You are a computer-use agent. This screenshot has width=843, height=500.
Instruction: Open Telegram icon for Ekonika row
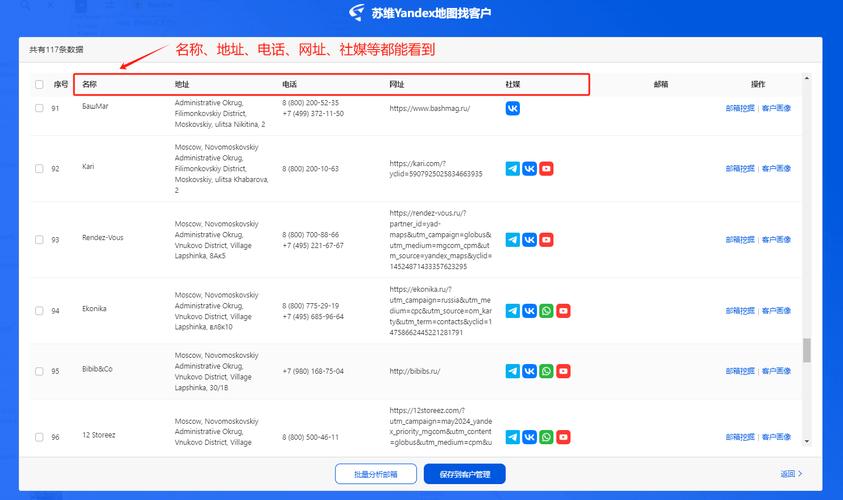513,311
